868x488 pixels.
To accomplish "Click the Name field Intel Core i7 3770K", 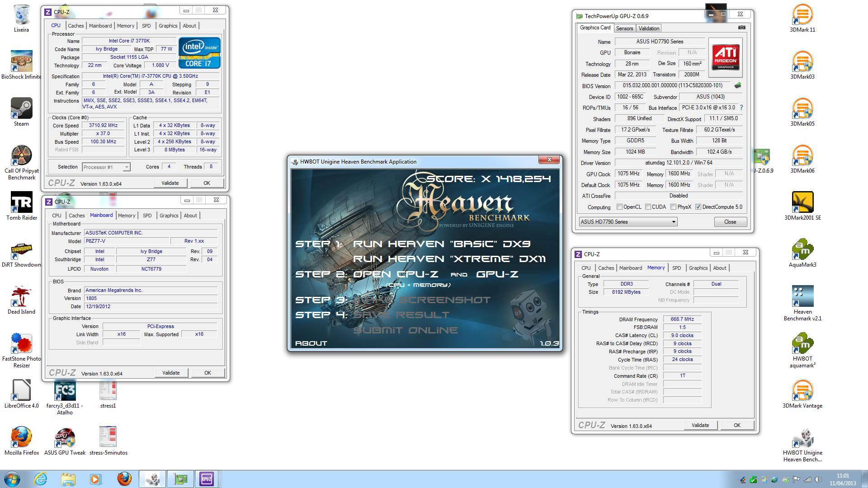I will tap(129, 41).
